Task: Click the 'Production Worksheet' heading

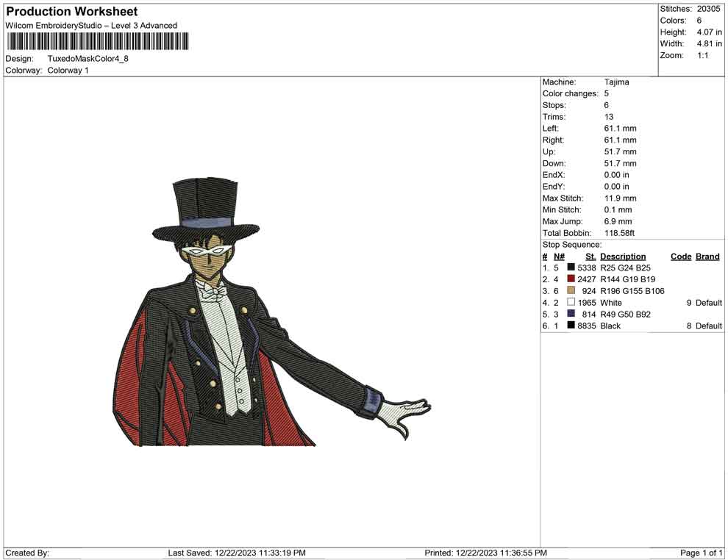Action: click(x=72, y=12)
